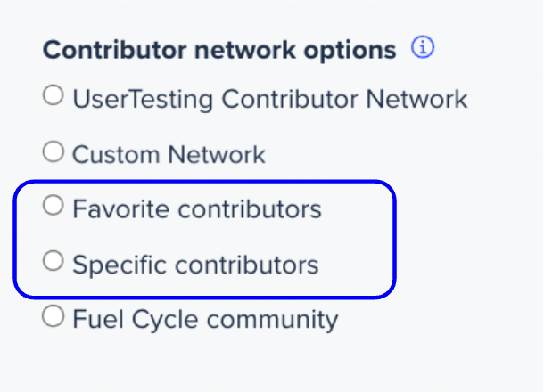
Task: Click the word community in Fuel Cycle community
Action: pyautogui.click(x=272, y=321)
